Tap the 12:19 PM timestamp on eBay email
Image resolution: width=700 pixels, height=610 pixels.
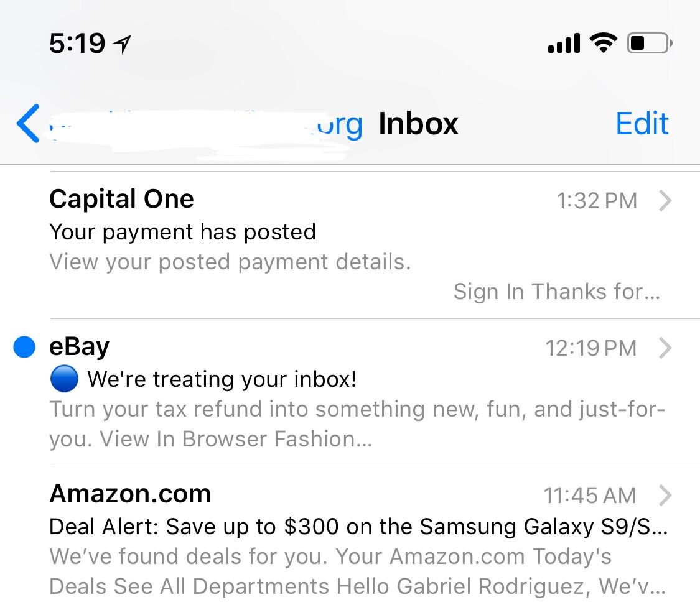(590, 348)
